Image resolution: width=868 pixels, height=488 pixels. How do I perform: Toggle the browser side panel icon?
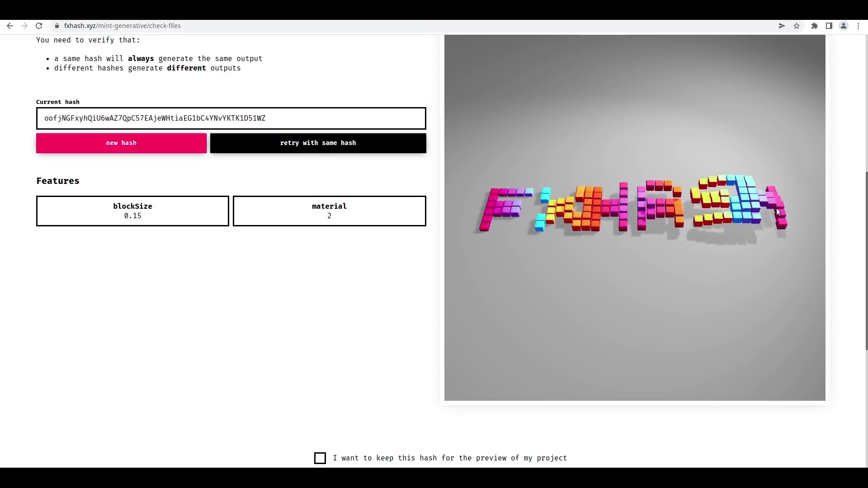click(829, 26)
